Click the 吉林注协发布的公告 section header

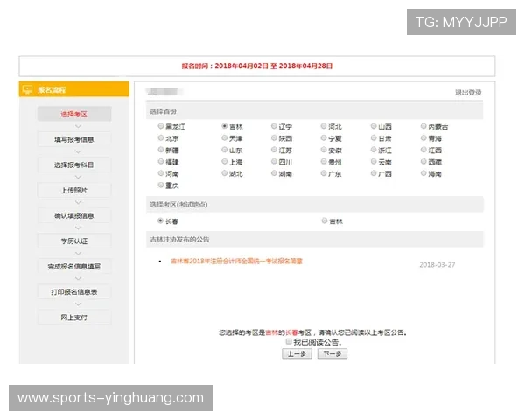[315, 239]
